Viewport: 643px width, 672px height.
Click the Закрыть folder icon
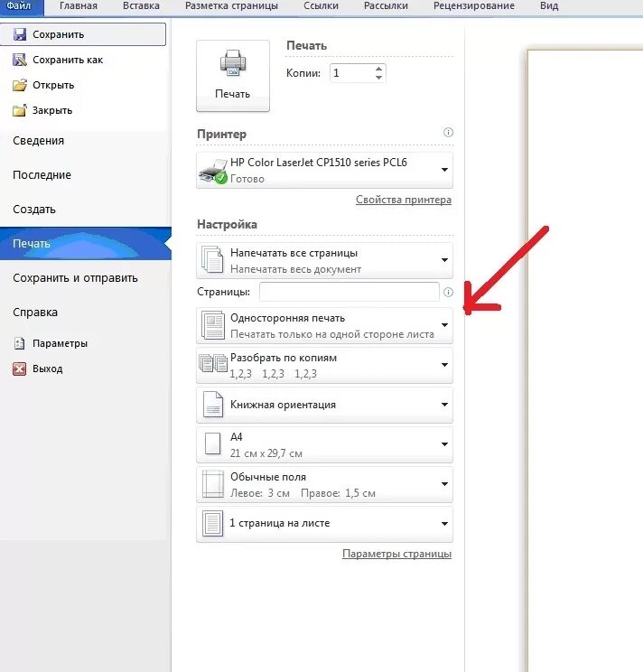20,110
